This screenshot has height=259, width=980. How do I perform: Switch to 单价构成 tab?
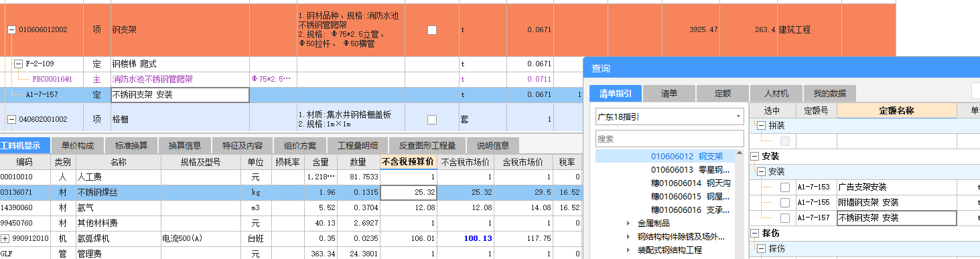coord(78,145)
